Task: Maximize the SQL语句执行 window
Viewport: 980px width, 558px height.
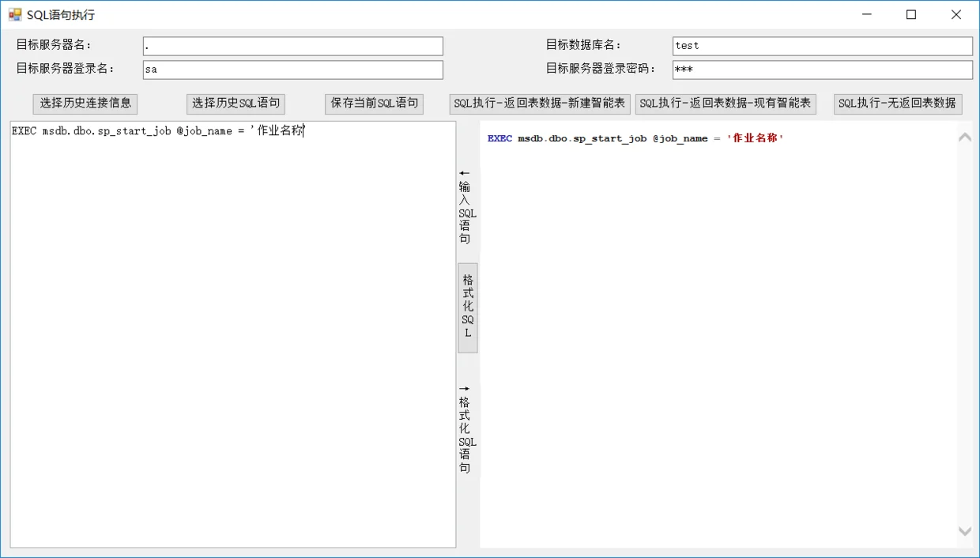Action: (x=911, y=15)
